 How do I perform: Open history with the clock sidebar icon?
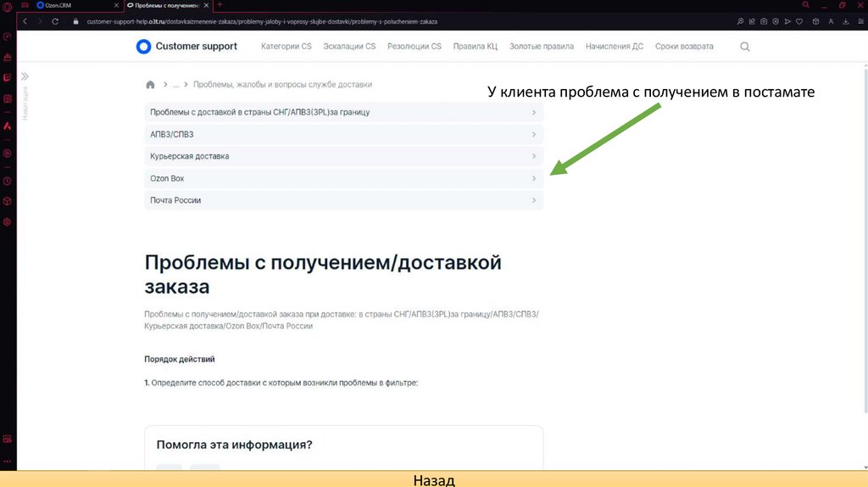[7, 182]
